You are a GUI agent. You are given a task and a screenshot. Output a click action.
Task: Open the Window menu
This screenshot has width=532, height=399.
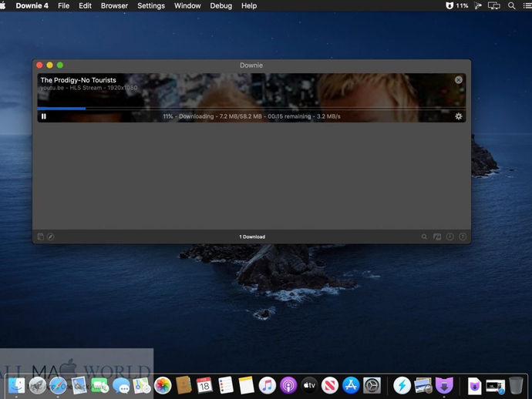[x=187, y=5]
